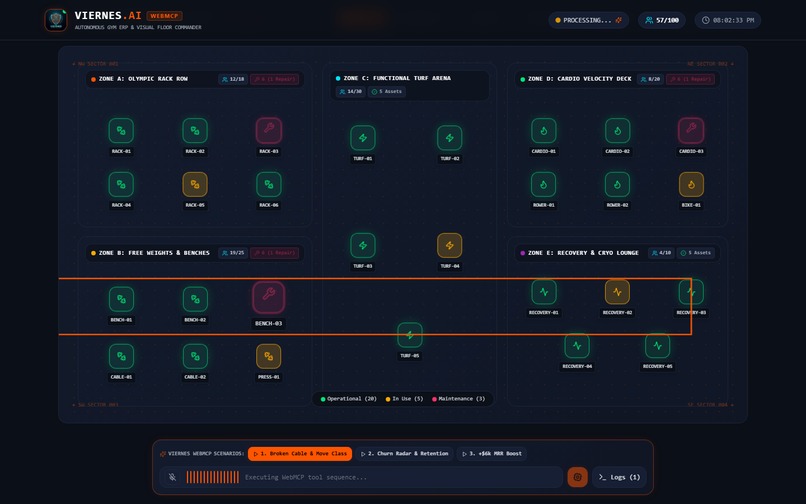Click the BENCH-02 asset icon
806x504 pixels.
tap(195, 299)
